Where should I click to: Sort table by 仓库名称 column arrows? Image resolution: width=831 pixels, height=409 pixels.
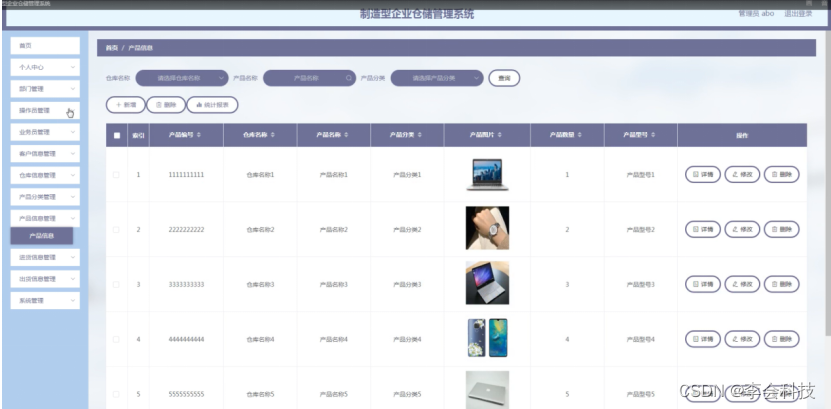tap(272, 135)
